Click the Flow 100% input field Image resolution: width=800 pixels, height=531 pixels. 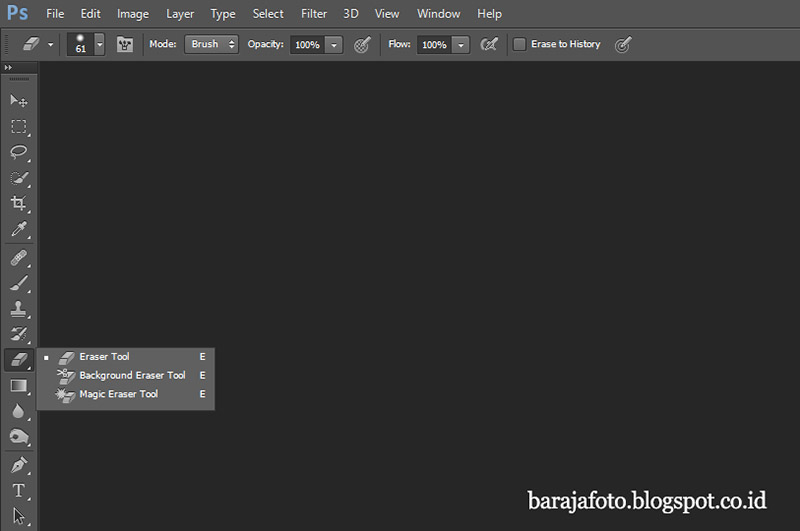point(435,45)
